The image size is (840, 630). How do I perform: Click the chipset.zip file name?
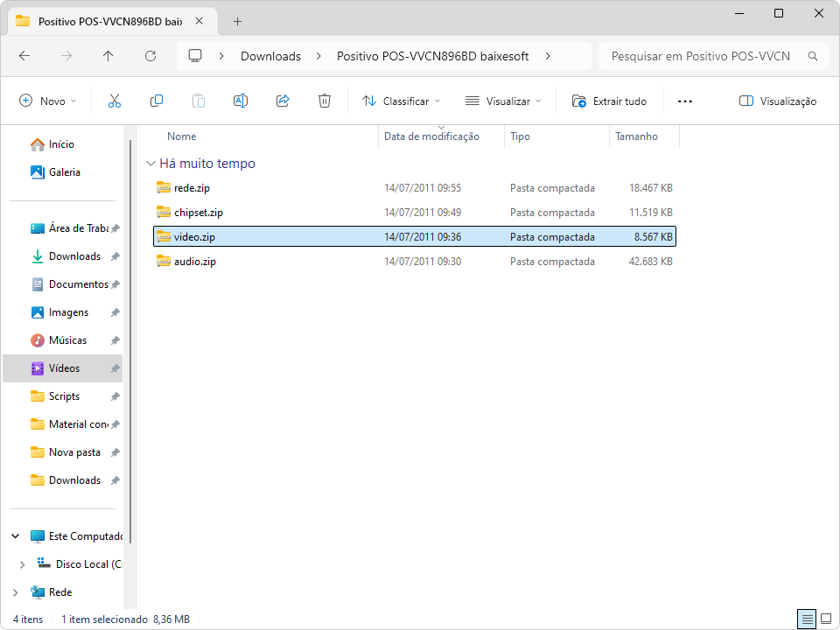[199, 213]
